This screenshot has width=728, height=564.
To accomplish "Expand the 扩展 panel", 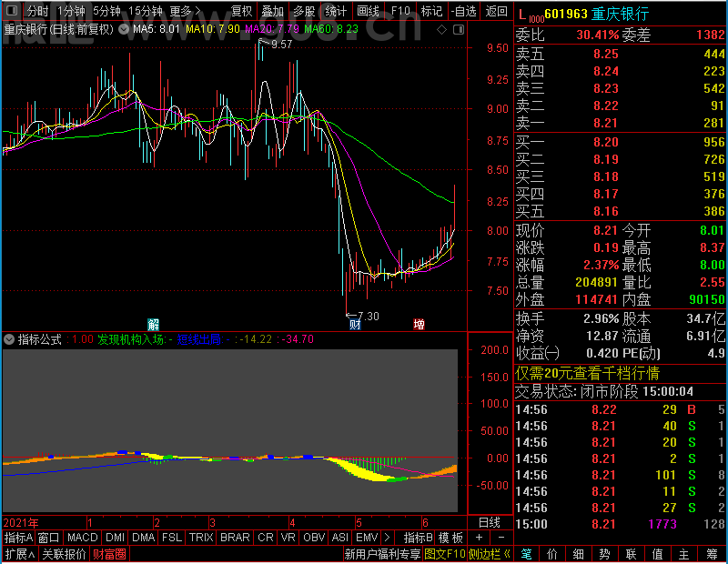I will coord(20,554).
